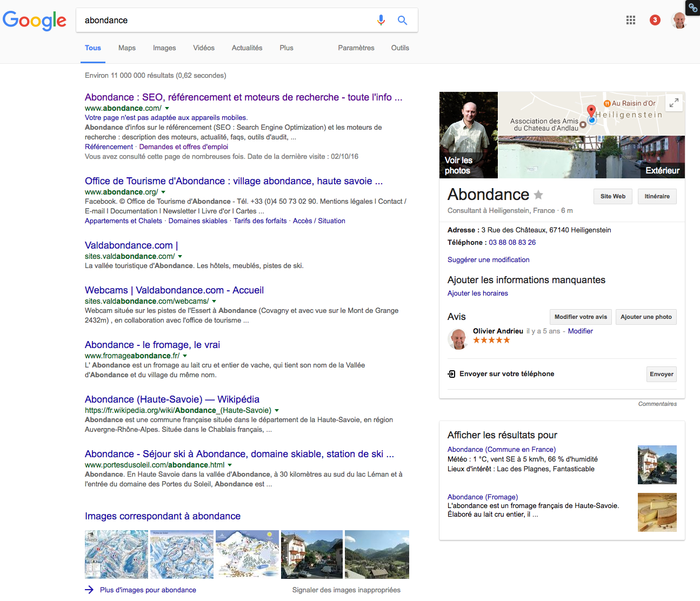
Task: Click the Commentaires feedback link
Action: (x=657, y=404)
